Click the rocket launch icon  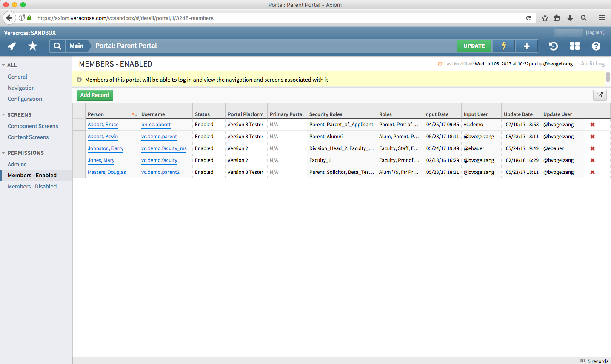coord(11,46)
